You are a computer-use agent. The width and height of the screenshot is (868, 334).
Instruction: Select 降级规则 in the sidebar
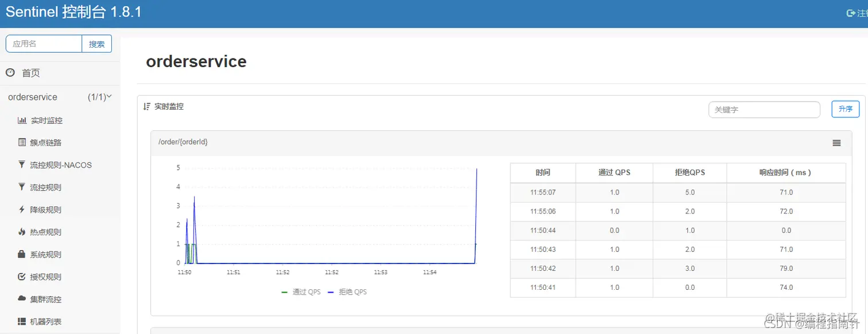[45, 209]
